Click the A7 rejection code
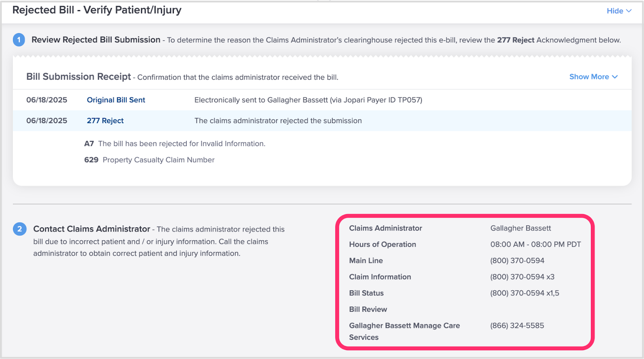This screenshot has width=644, height=359. click(89, 144)
